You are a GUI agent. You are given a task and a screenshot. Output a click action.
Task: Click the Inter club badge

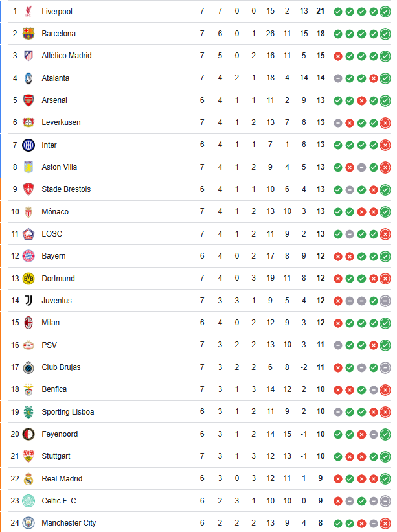(x=29, y=145)
